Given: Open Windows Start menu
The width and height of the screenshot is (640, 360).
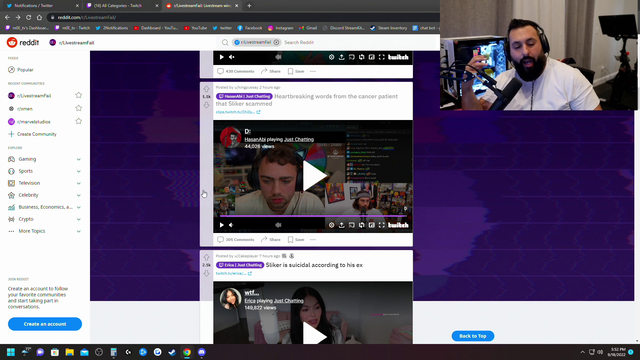Looking at the screenshot, I should 11,352.
